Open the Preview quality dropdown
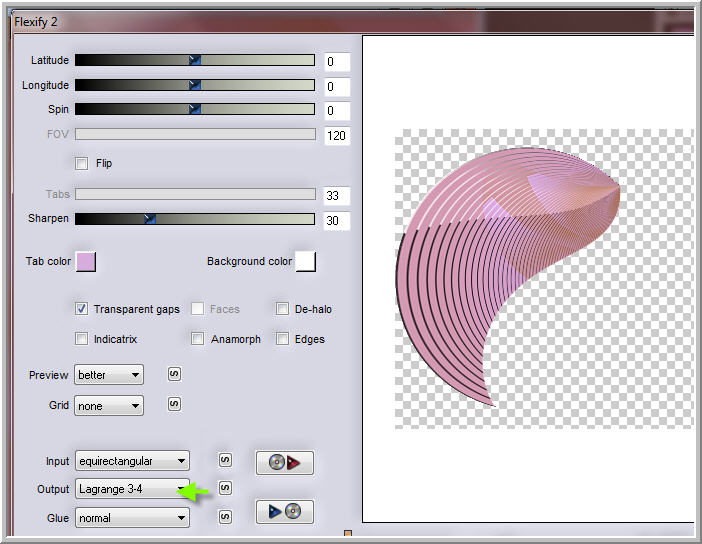The image size is (702, 544). pyautogui.click(x=109, y=375)
